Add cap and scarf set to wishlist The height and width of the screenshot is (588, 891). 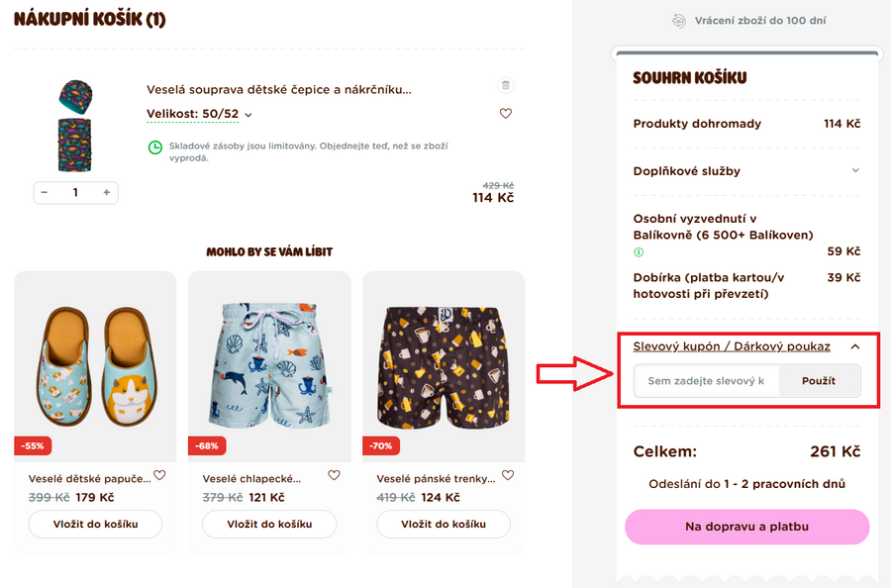(x=506, y=114)
